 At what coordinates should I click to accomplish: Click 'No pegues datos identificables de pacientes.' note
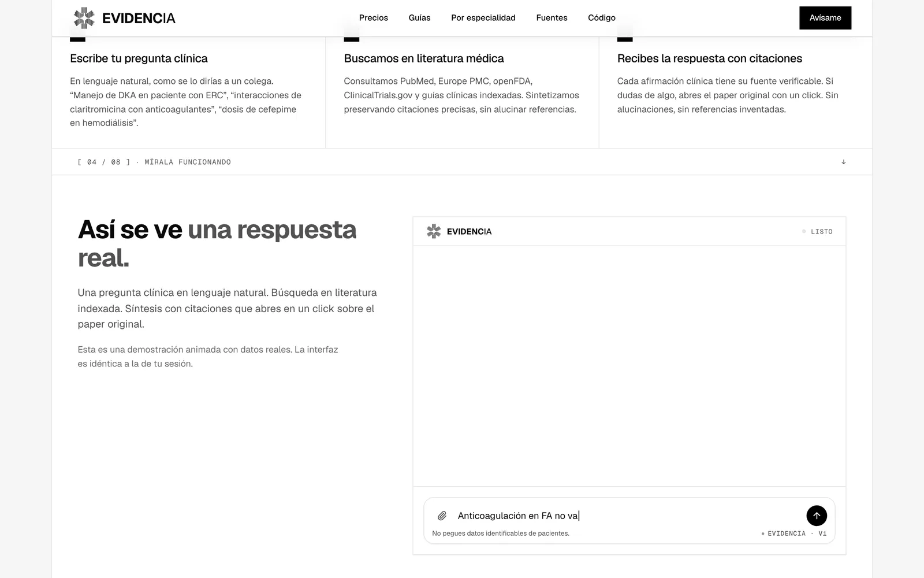pyautogui.click(x=501, y=533)
